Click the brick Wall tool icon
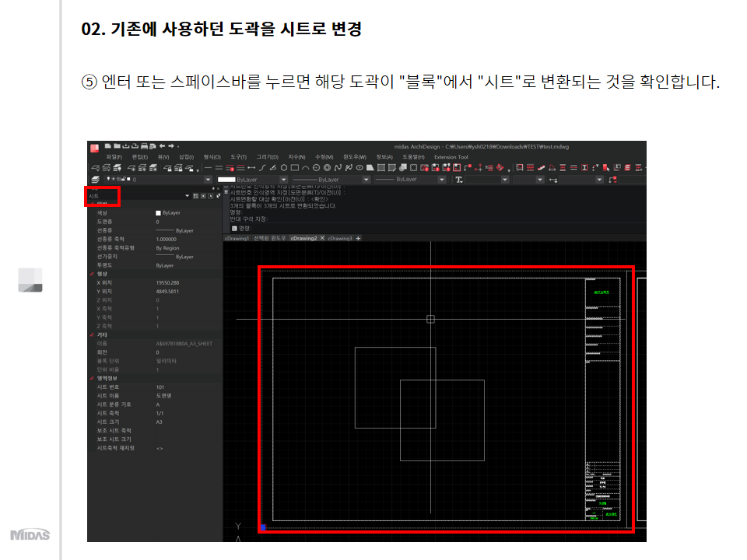 (x=530, y=168)
